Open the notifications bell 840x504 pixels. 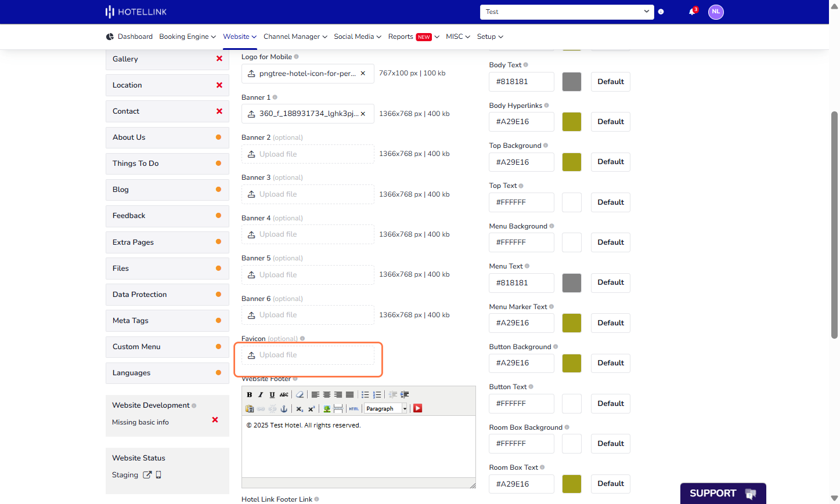692,12
